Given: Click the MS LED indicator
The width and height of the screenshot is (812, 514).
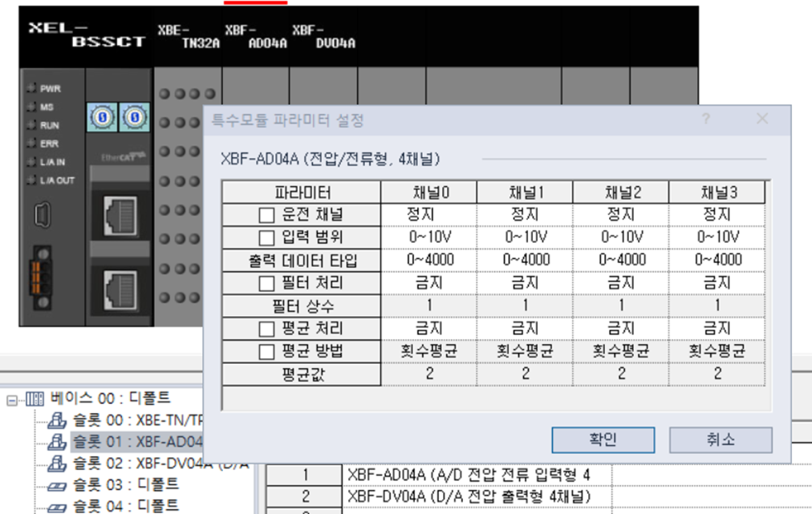Looking at the screenshot, I should (31, 107).
